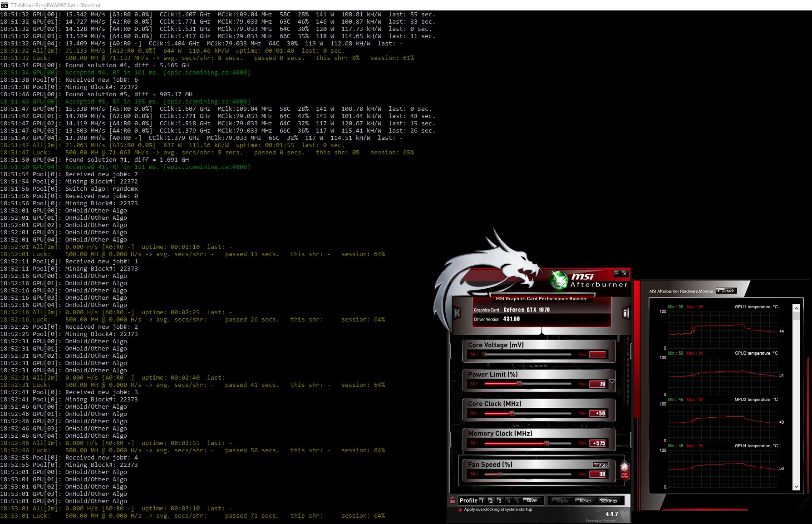
Task: Click the Power Limit value field showing 79
Action: tap(598, 384)
